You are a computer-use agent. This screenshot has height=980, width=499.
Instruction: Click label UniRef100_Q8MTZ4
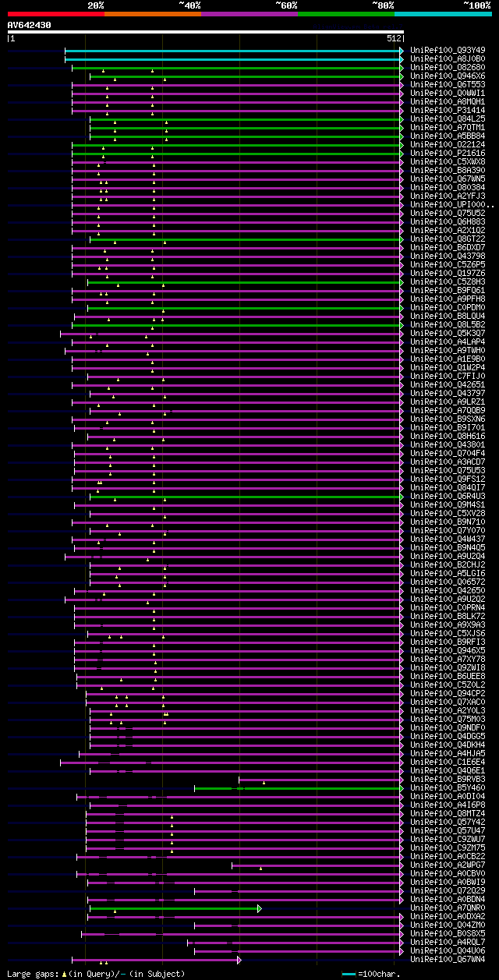[448, 814]
